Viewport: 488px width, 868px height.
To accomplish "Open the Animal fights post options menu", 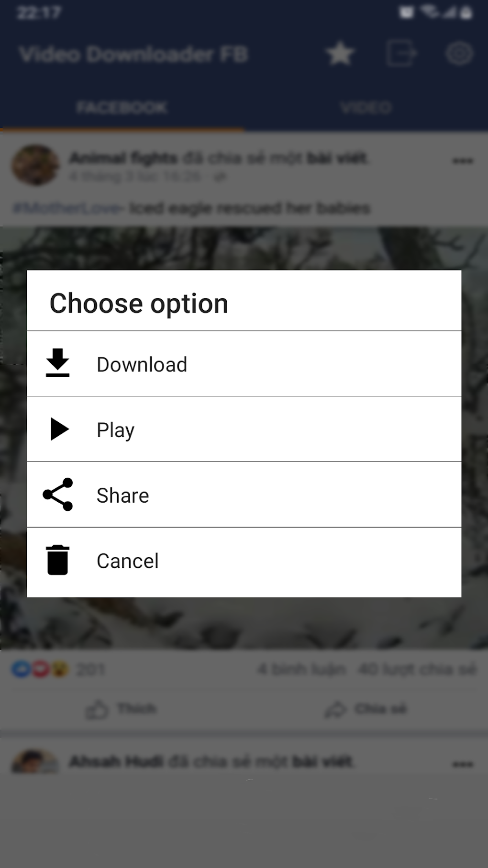I will [x=463, y=161].
